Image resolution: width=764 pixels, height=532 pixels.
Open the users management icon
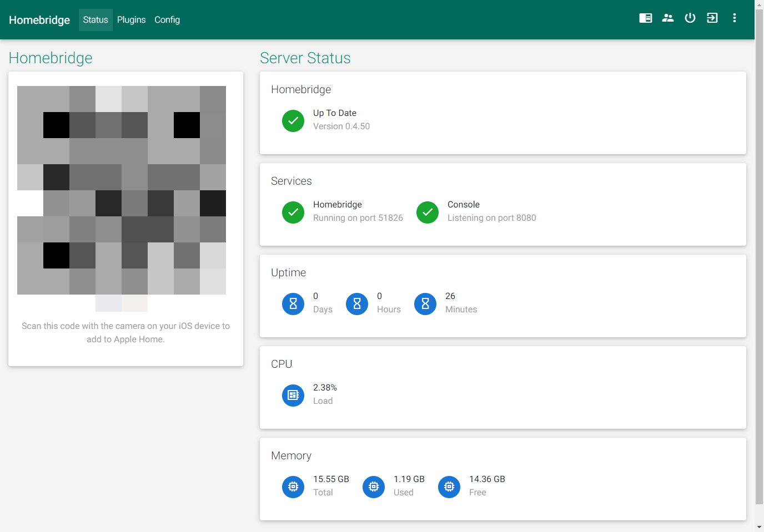click(668, 18)
